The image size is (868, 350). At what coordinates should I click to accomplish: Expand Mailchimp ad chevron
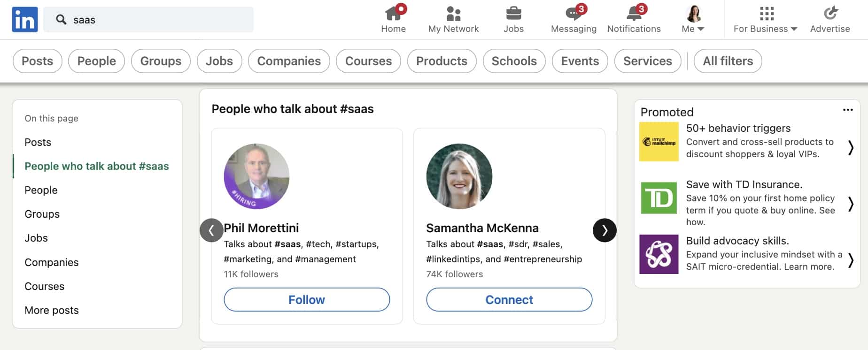(851, 148)
